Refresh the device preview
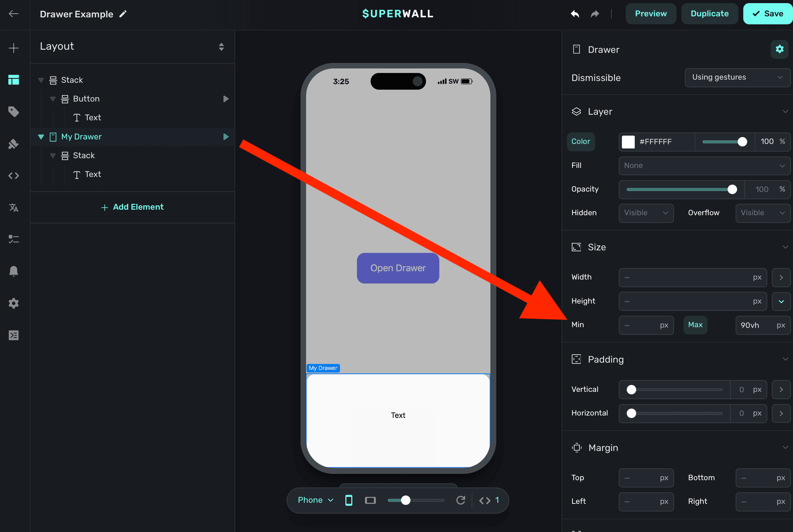Screen dimensions: 793x532 (x=461, y=500)
